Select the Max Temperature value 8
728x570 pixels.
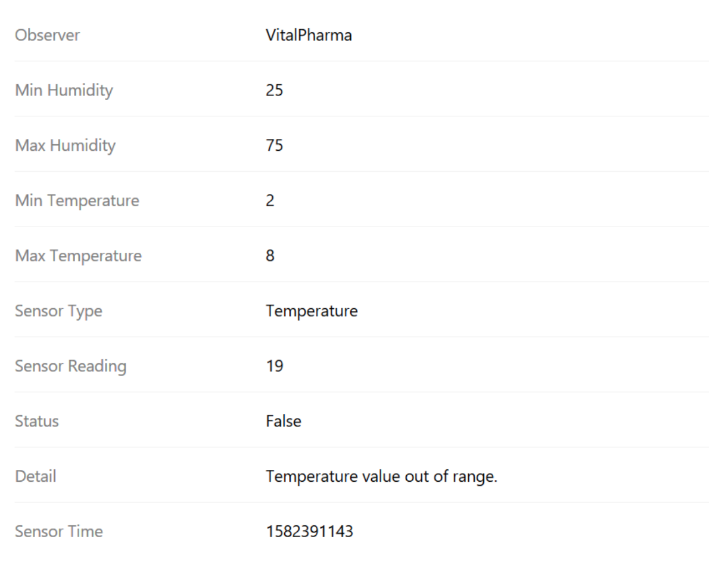(270, 256)
